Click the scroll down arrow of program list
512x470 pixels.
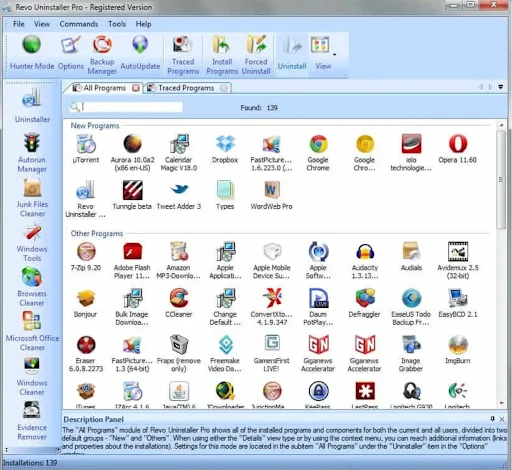pyautogui.click(x=501, y=403)
